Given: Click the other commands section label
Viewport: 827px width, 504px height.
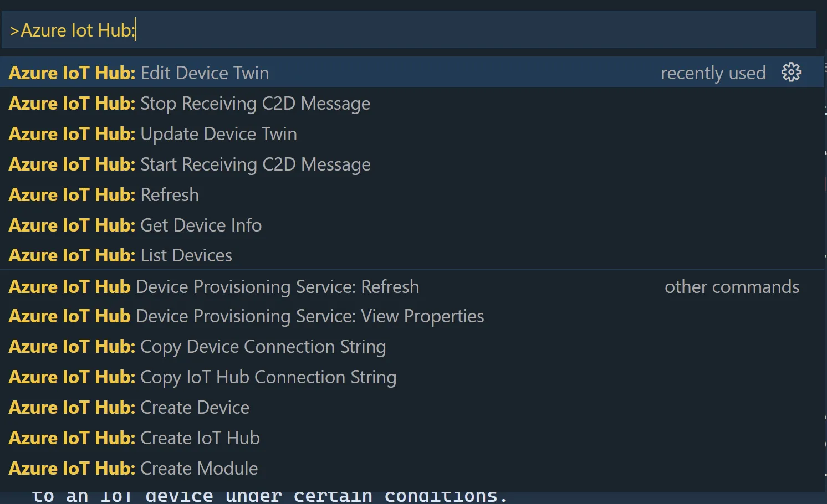Looking at the screenshot, I should [x=732, y=286].
